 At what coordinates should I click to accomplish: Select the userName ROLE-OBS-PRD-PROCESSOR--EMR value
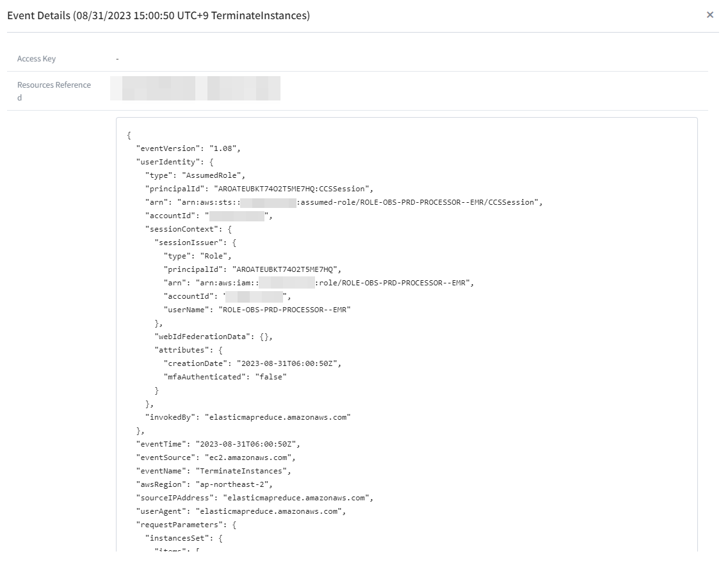pyautogui.click(x=285, y=310)
